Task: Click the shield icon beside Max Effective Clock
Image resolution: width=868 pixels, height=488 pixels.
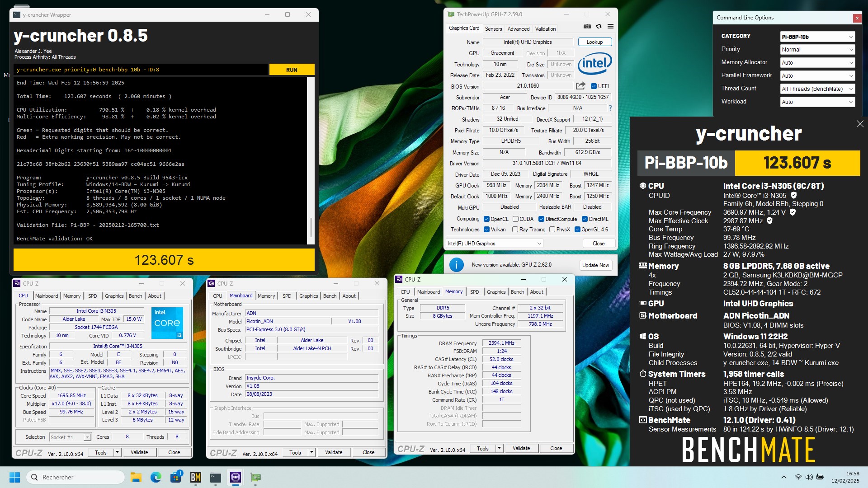Action: pyautogui.click(x=769, y=221)
